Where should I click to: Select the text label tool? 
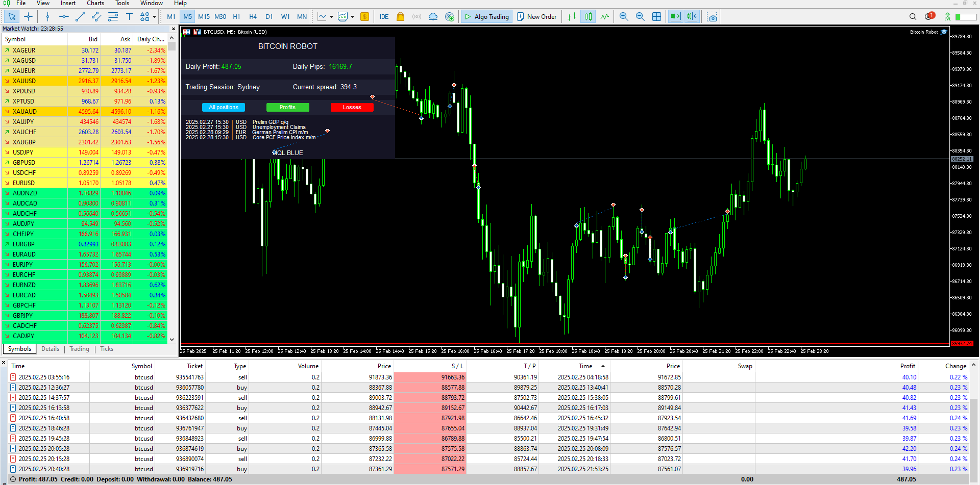129,17
